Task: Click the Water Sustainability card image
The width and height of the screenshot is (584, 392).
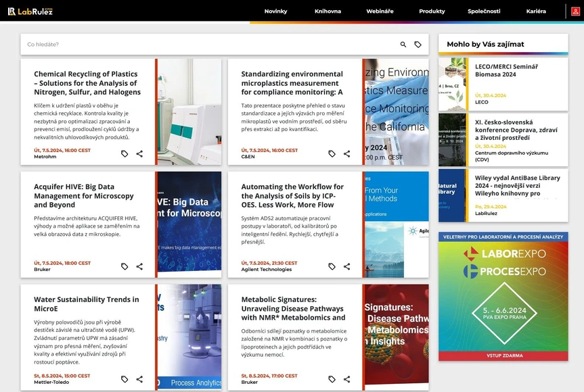Action: pyautogui.click(x=189, y=337)
